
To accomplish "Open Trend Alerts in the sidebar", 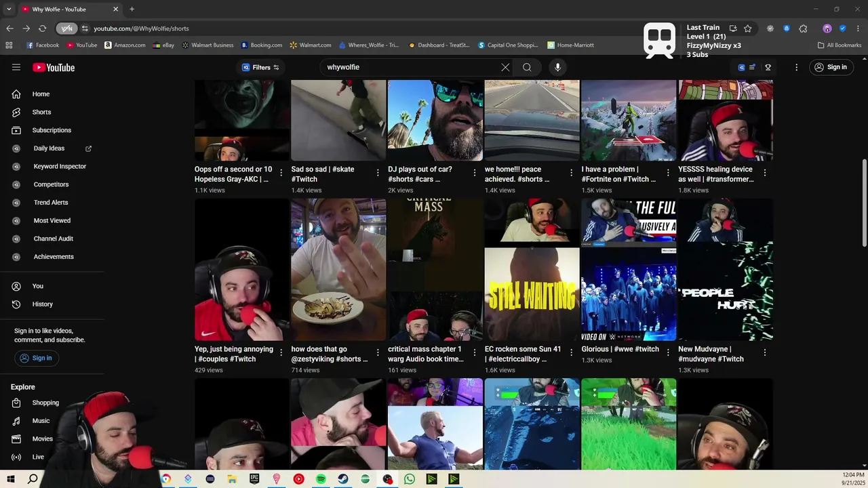I will (x=52, y=203).
